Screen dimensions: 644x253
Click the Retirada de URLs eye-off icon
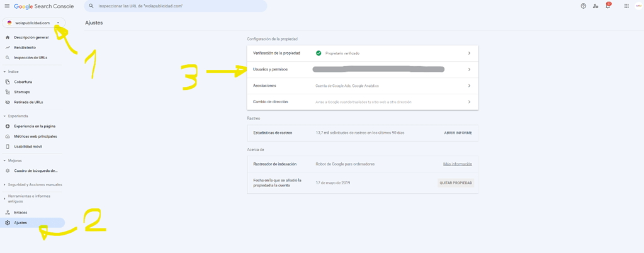pyautogui.click(x=8, y=102)
